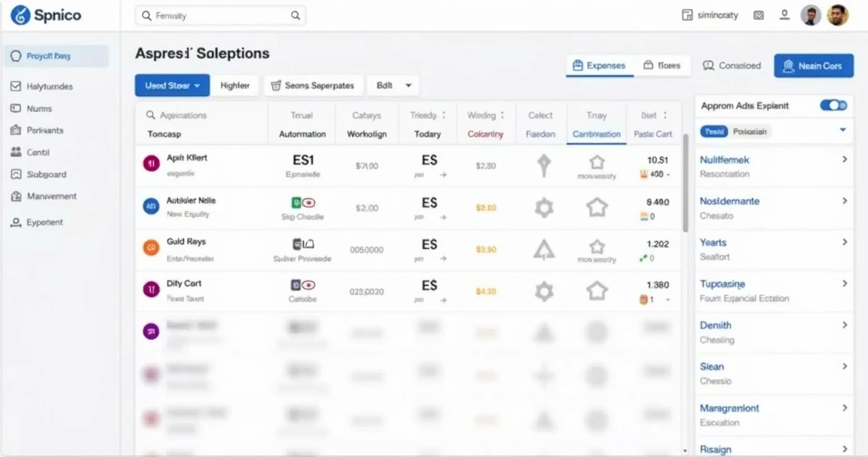The image size is (868, 457).
Task: Open Nurms in the sidebar
Action: pyautogui.click(x=31, y=109)
